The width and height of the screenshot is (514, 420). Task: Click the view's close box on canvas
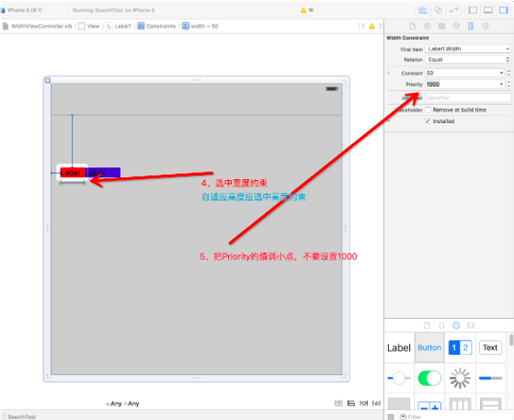(48, 80)
